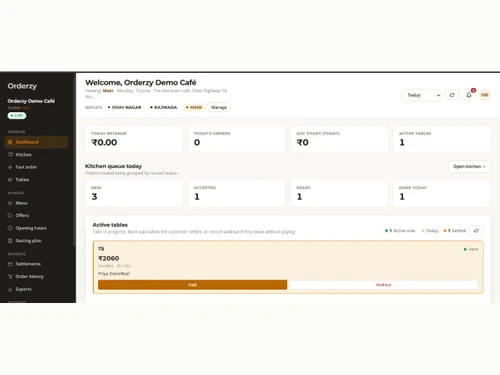500x375 pixels.
Task: Expand the Today date range dropdown
Action: [x=422, y=95]
